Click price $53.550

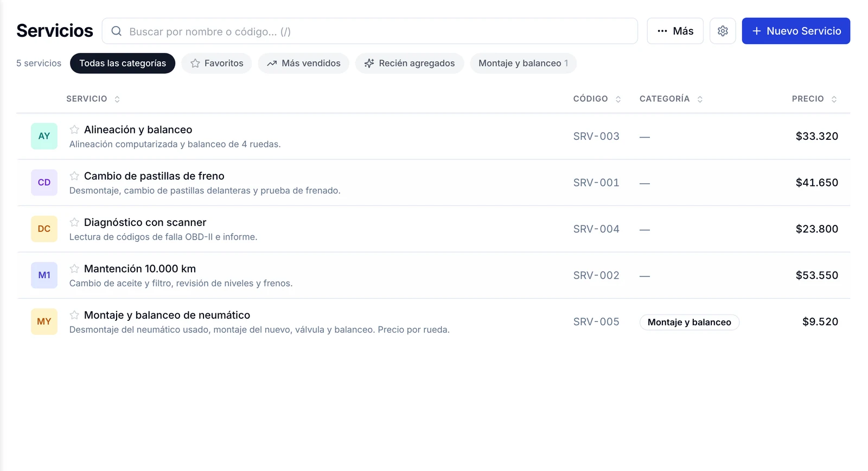(817, 275)
